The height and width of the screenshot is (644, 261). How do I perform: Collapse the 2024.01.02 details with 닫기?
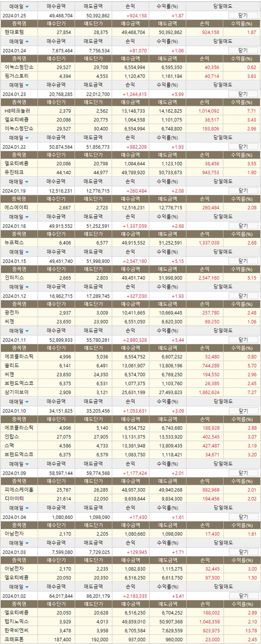click(244, 596)
